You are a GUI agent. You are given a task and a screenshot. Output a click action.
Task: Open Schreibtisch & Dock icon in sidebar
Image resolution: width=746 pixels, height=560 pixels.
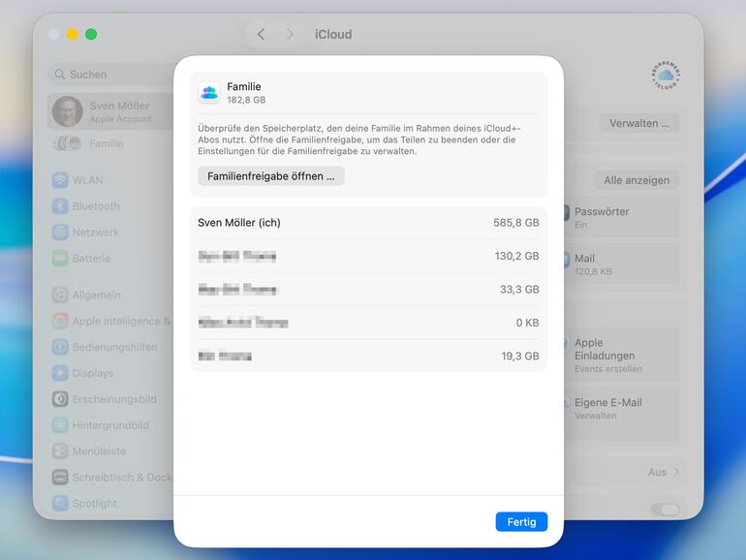pos(60,477)
